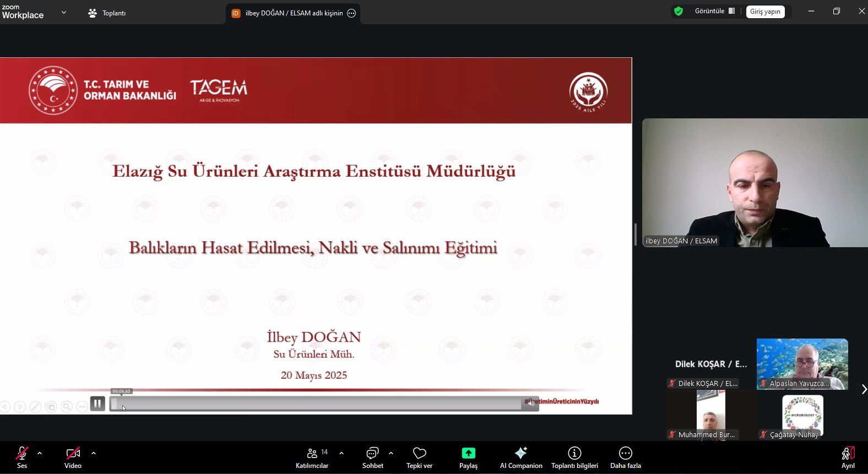
Task: Select Alpaslan Yavuzcan's video thumbnail
Action: point(802,363)
